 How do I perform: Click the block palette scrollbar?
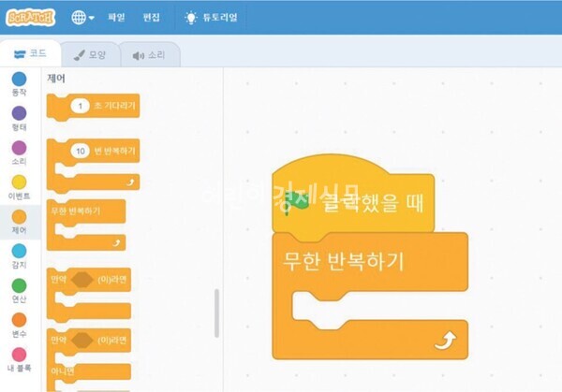click(x=216, y=313)
